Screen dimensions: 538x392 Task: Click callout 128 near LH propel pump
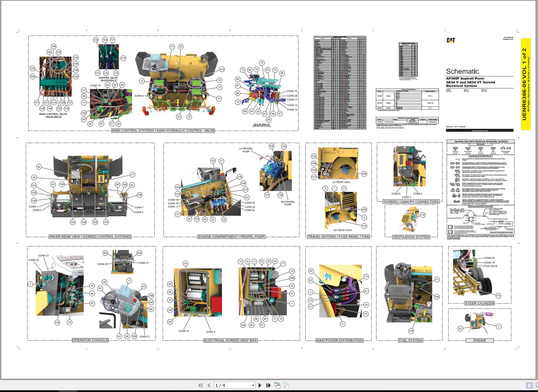tap(272, 146)
